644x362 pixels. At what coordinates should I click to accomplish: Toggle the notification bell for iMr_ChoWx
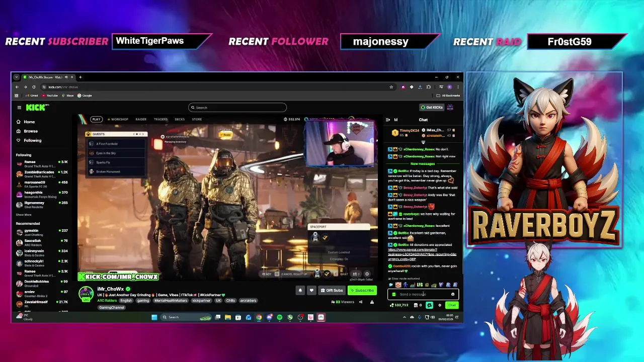(x=300, y=290)
